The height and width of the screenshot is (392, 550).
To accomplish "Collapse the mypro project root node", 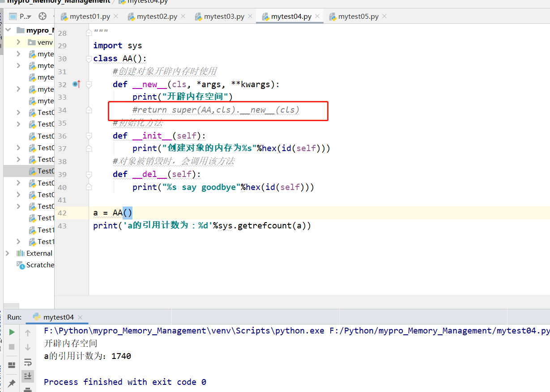I will [x=9, y=30].
